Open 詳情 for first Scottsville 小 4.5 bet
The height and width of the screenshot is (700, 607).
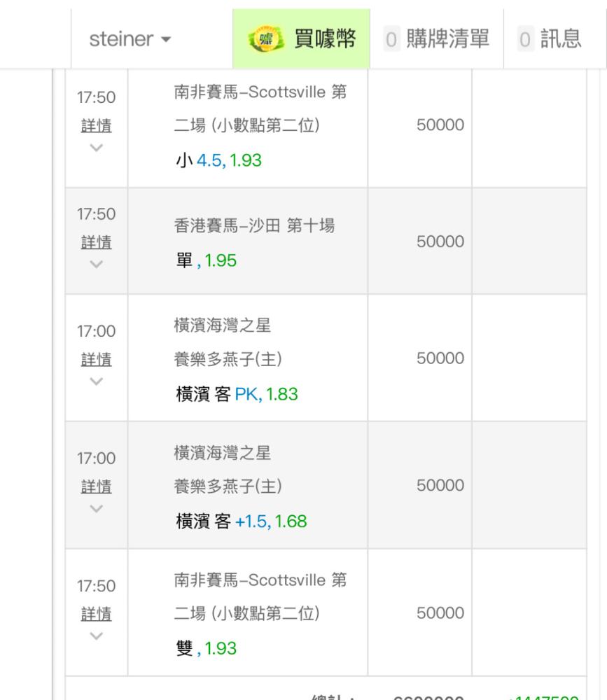(97, 127)
